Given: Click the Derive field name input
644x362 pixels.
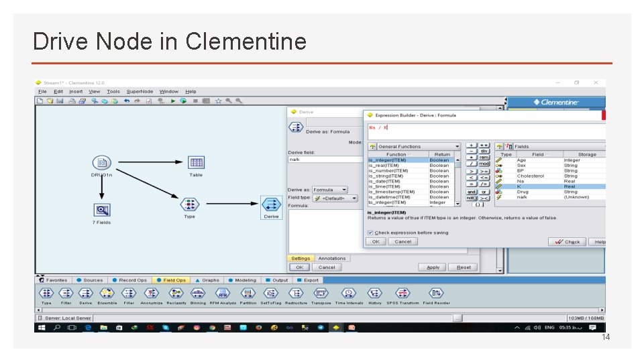Looking at the screenshot, I should pyautogui.click(x=325, y=160).
